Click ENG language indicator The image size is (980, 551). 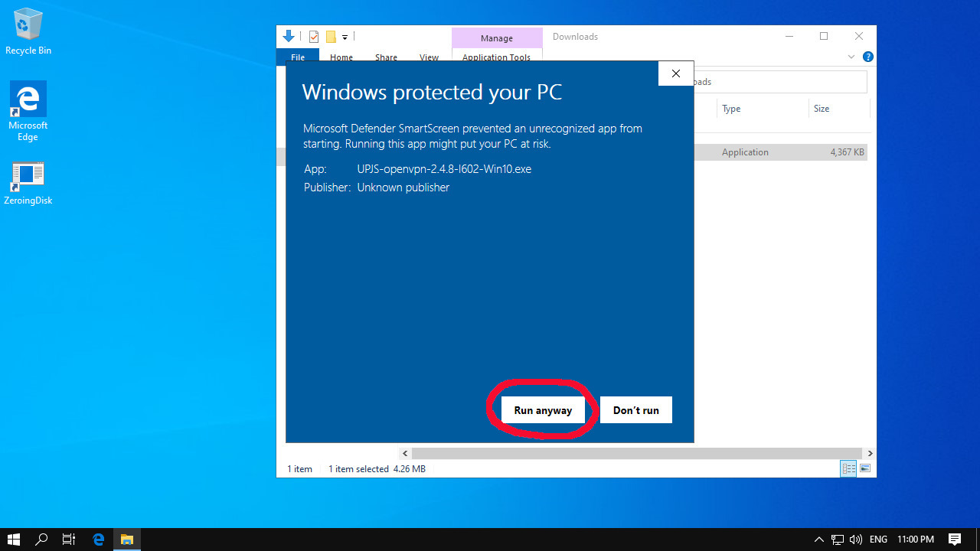point(878,540)
